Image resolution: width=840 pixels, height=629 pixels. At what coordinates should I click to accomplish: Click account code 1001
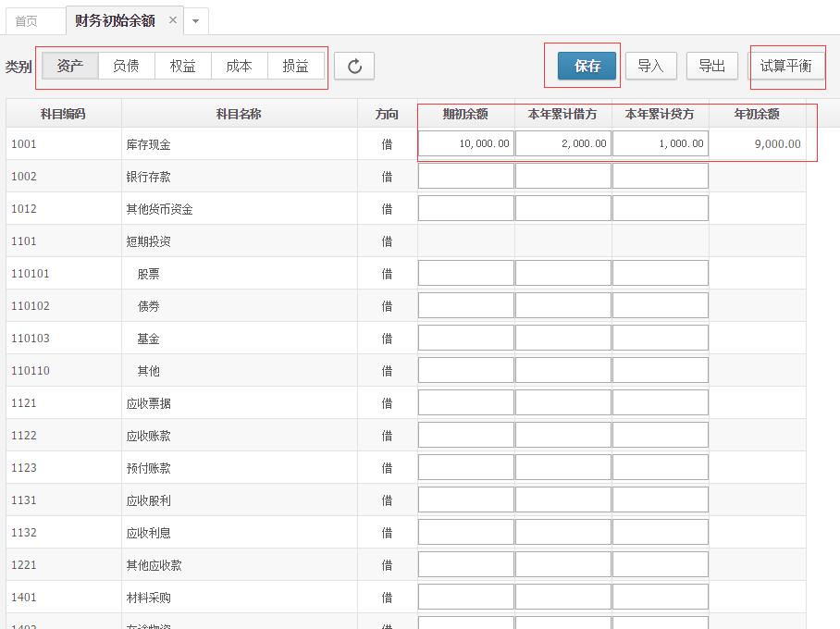pyautogui.click(x=23, y=144)
